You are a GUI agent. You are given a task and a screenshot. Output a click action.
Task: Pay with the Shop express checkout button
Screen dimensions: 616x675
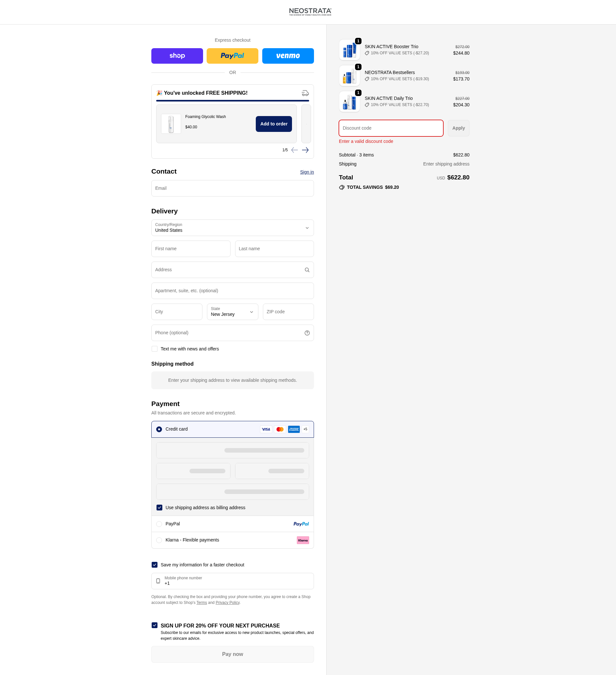pos(177,56)
